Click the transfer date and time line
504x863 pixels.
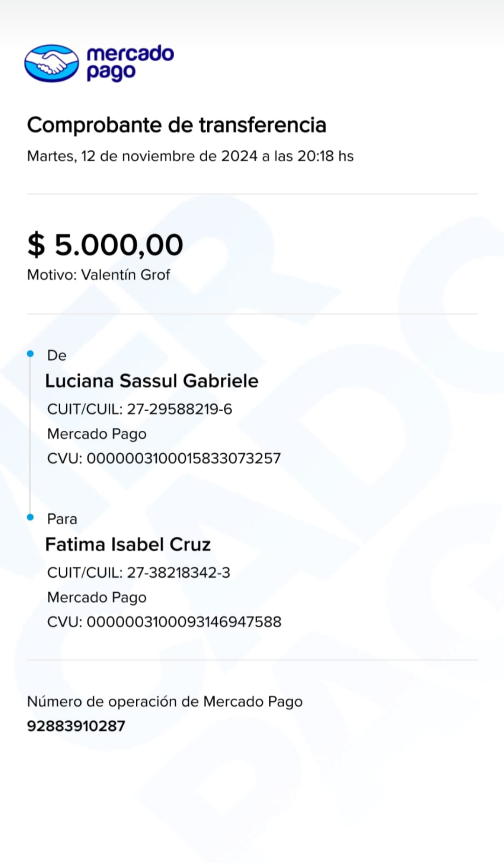[190, 156]
